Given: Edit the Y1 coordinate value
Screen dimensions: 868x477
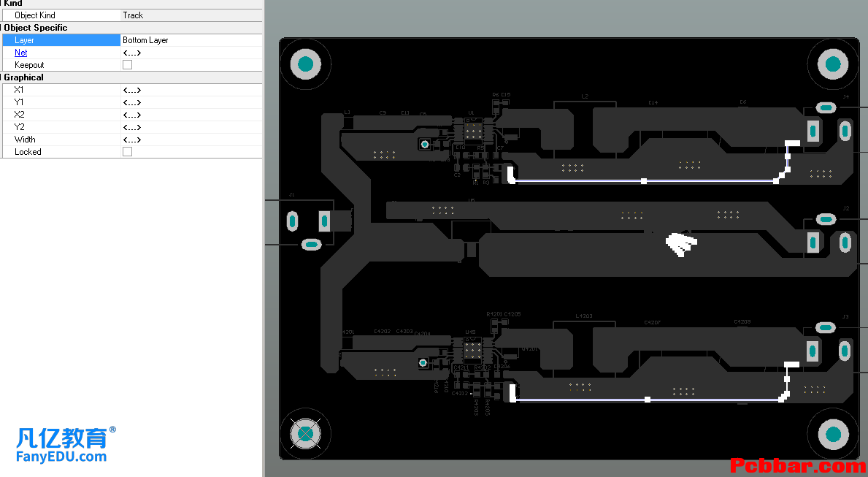Looking at the screenshot, I should tap(191, 102).
